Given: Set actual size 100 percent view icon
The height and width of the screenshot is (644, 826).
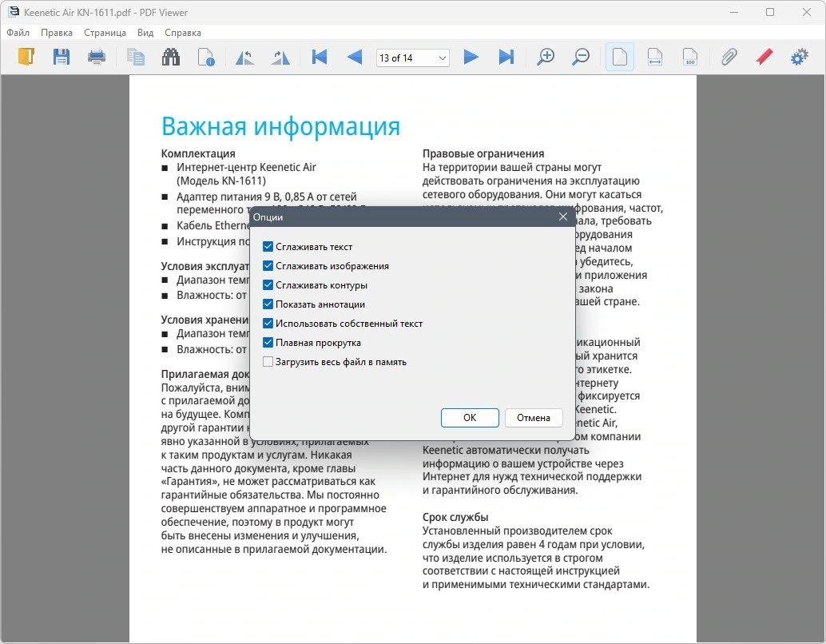Looking at the screenshot, I should click(690, 57).
